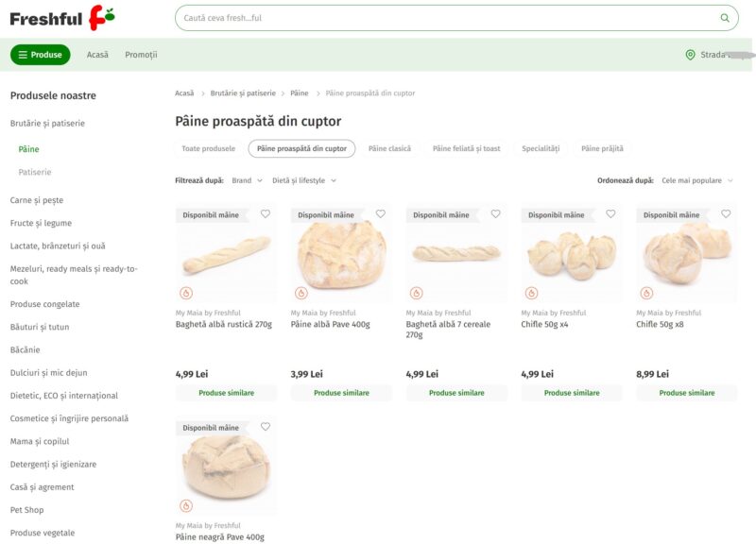
Task: Open the Produse menu button
Action: [40, 55]
